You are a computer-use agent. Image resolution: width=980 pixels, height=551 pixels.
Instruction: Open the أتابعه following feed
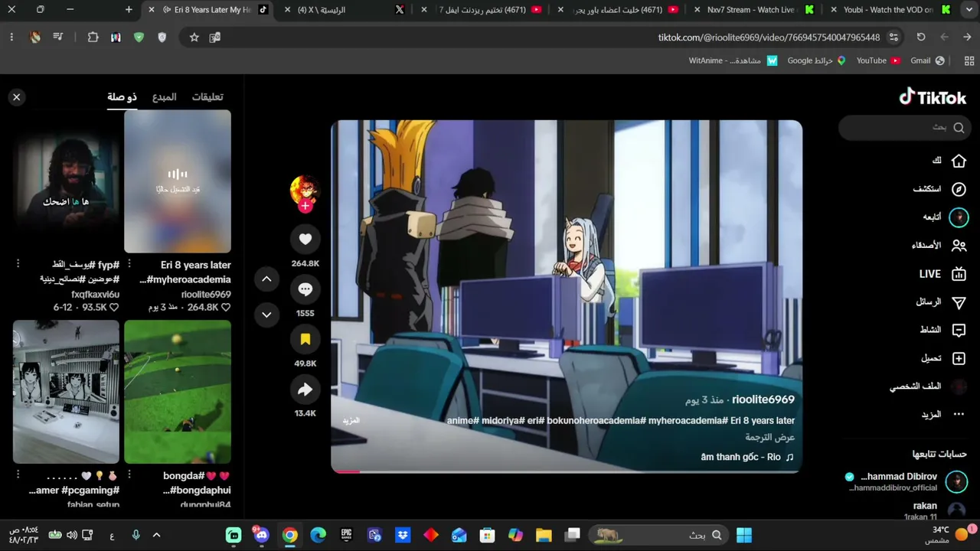[x=946, y=217]
